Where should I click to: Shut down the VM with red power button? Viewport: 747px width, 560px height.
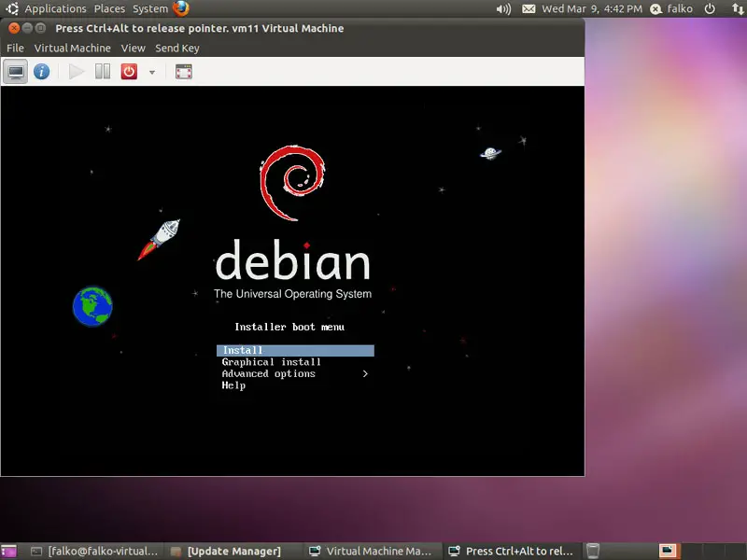pyautogui.click(x=129, y=72)
